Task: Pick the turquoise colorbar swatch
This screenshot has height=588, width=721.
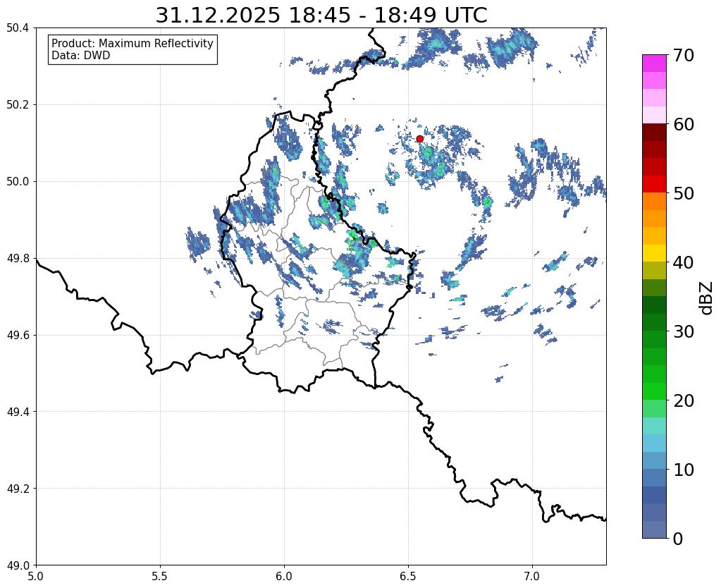Action: pyautogui.click(x=654, y=426)
